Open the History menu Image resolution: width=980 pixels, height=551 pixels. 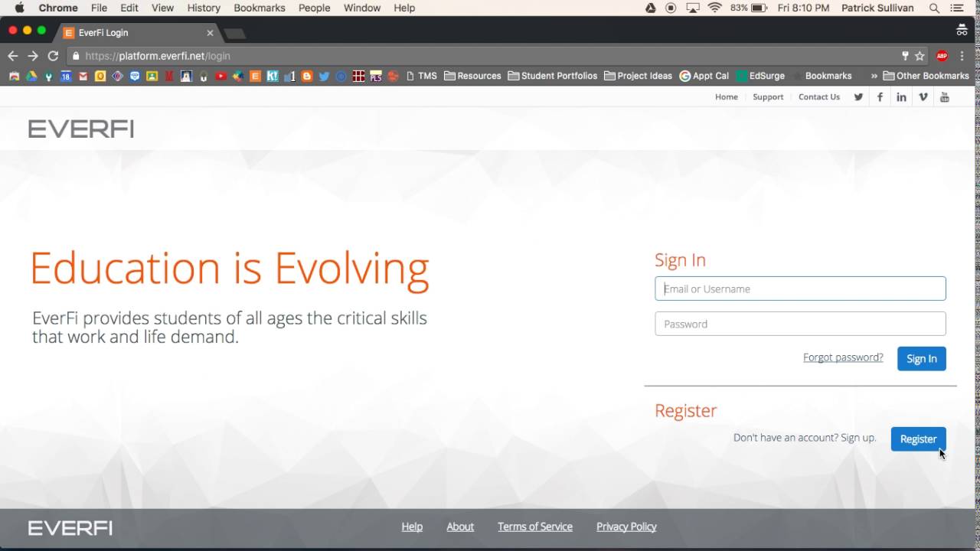click(x=204, y=8)
